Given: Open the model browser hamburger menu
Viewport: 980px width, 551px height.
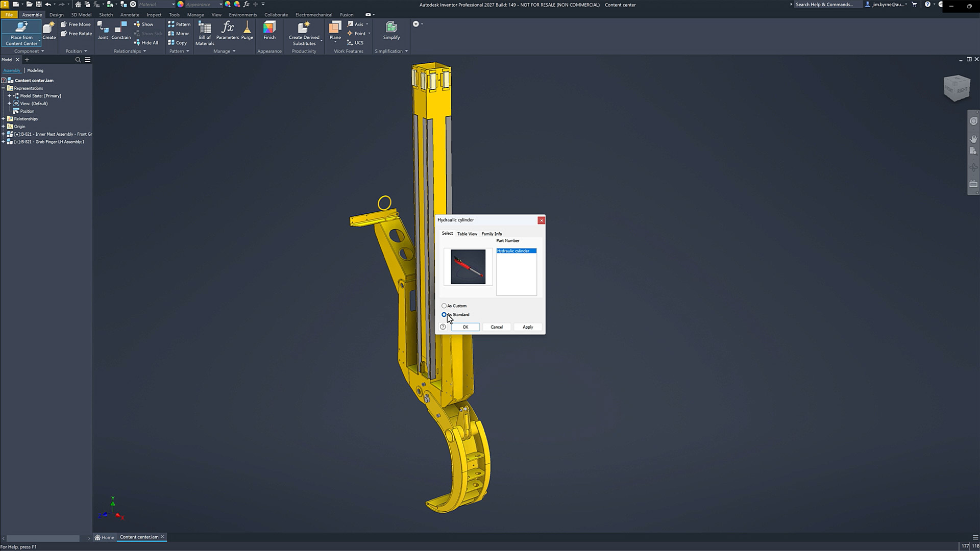Looking at the screenshot, I should [x=88, y=60].
